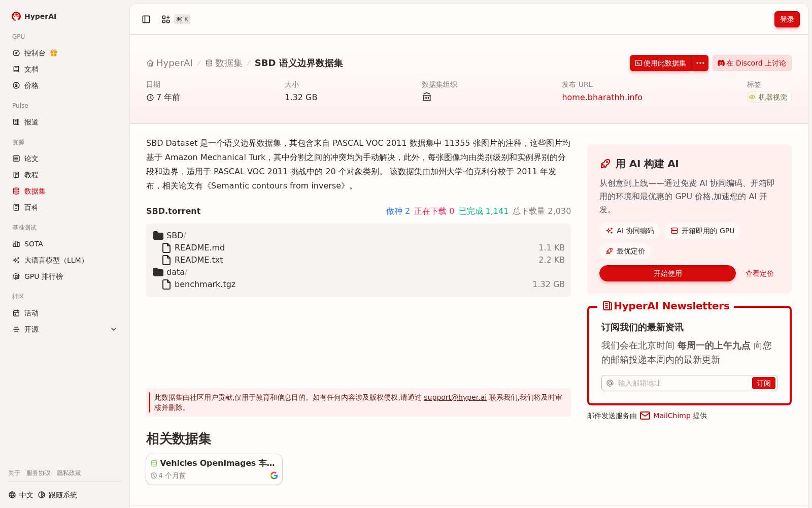The image size is (812, 508).
Task: Click the gift icon next to 控制台
Action: tap(54, 53)
